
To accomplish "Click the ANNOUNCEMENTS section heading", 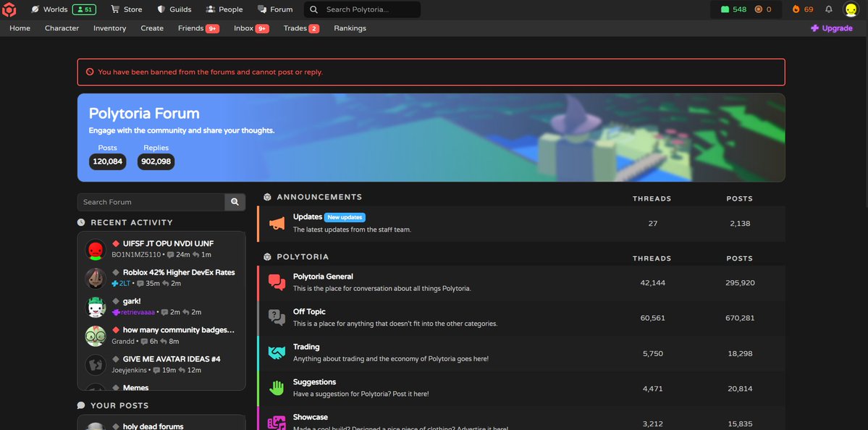I will pyautogui.click(x=319, y=197).
